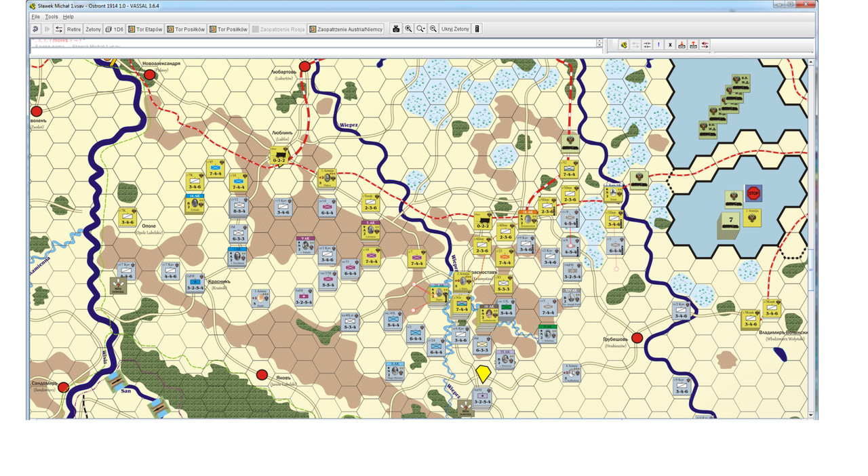The width and height of the screenshot is (868, 476).
Task: Click the black X icon in the map toolbar
Action: [670, 45]
